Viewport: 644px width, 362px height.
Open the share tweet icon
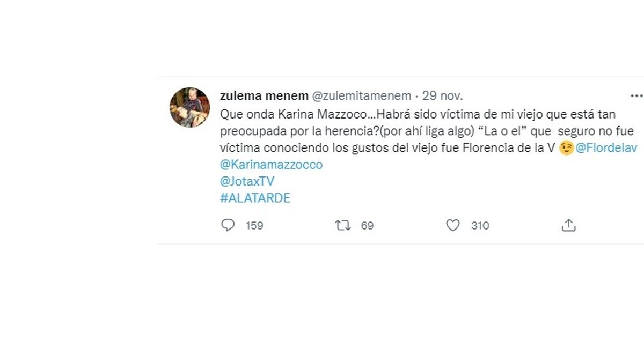tap(568, 226)
